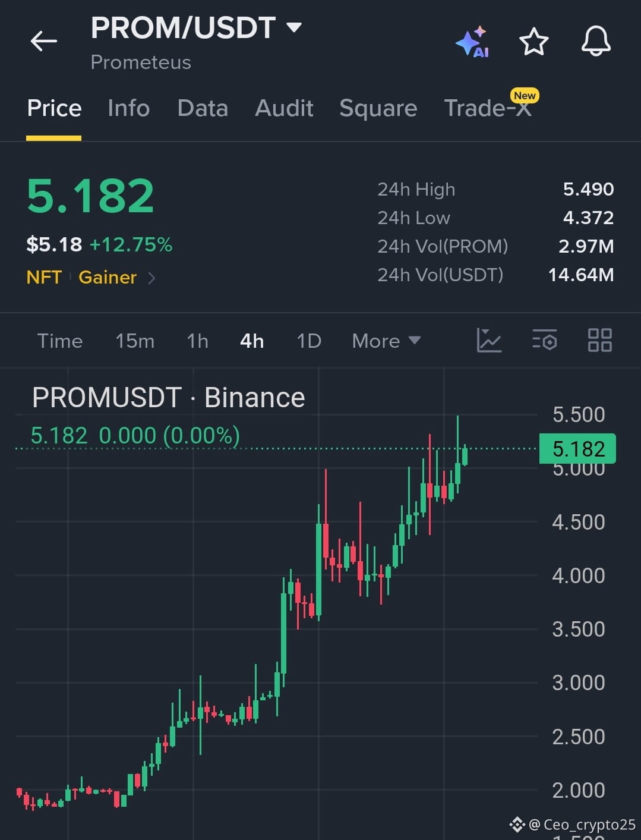This screenshot has height=840, width=641.
Task: Open the chart settings list icon
Action: [544, 341]
